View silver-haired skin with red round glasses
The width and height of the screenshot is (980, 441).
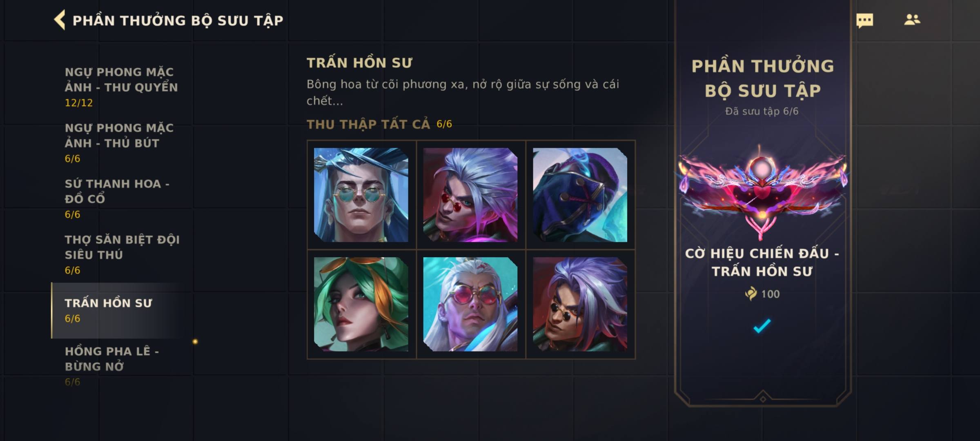470,195
